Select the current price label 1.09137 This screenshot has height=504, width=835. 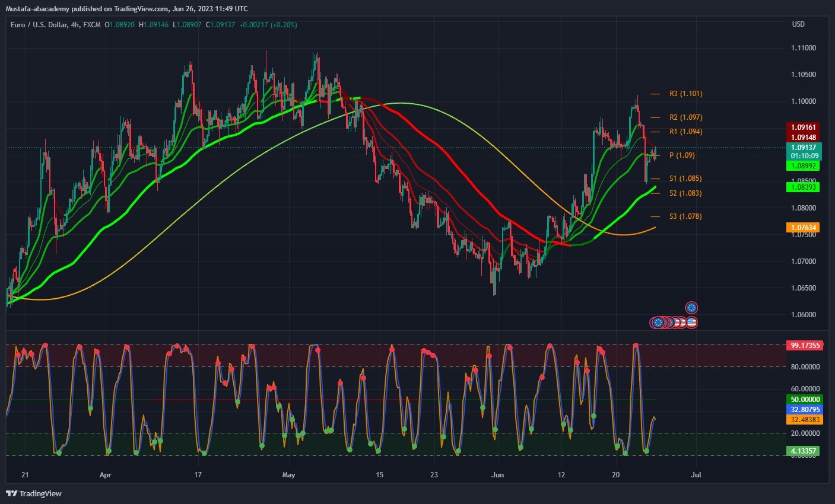tap(803, 147)
